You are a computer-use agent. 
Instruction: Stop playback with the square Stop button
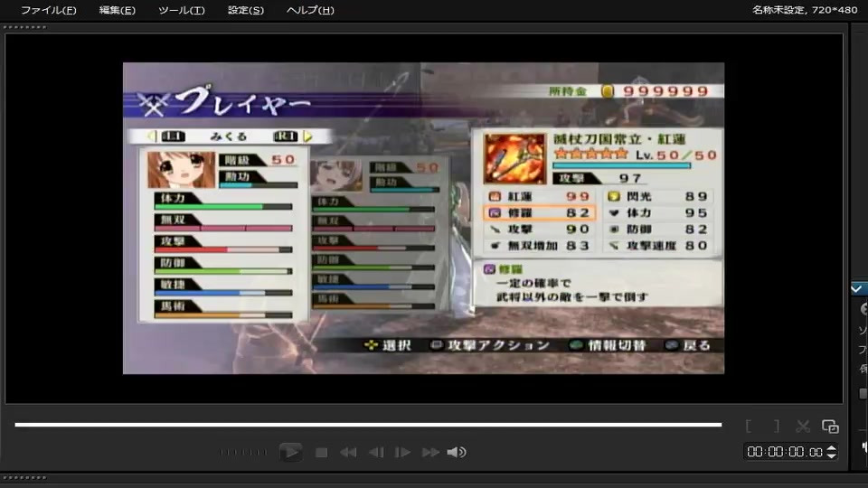click(x=321, y=453)
